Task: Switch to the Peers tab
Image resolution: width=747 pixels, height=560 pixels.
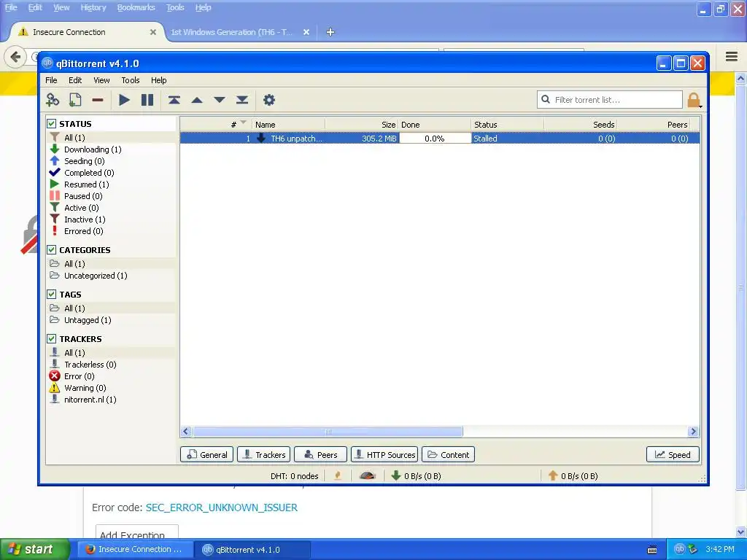Action: click(x=320, y=455)
